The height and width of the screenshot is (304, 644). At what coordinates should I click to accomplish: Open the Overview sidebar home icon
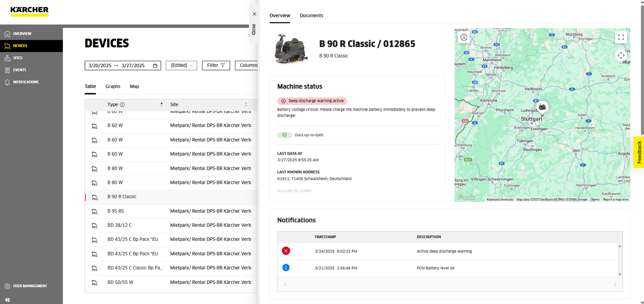click(x=7, y=34)
